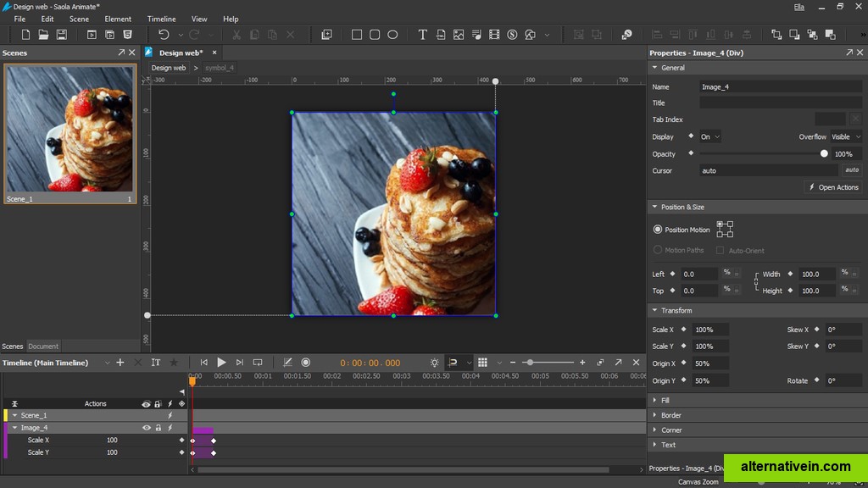Switch to the Document tab
The width and height of the screenshot is (868, 488).
[x=43, y=347]
